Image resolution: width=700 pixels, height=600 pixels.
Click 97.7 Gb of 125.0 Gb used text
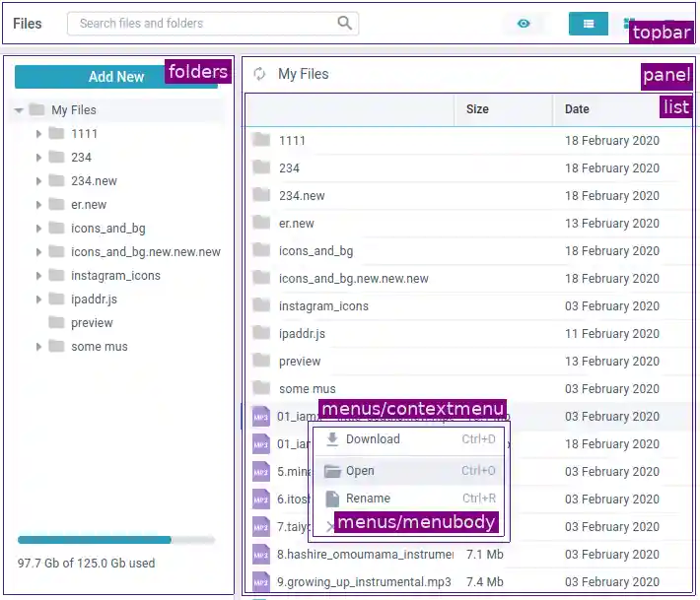86,563
